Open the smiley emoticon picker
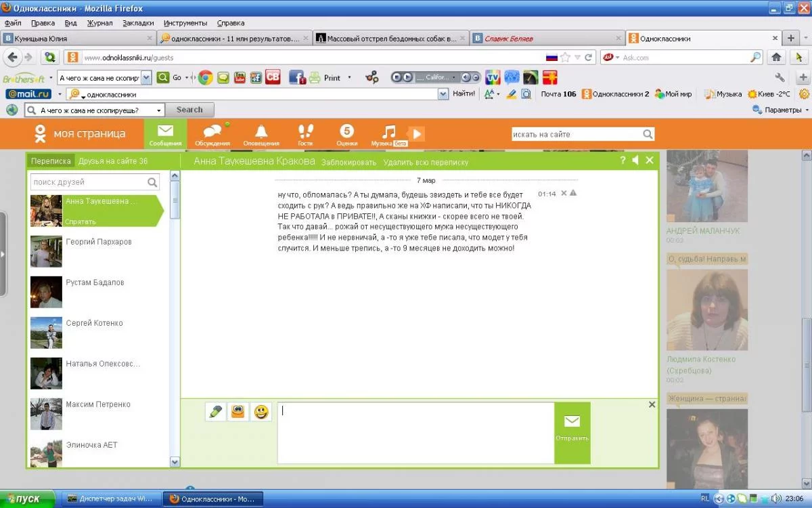This screenshot has width=812, height=508. tap(261, 411)
